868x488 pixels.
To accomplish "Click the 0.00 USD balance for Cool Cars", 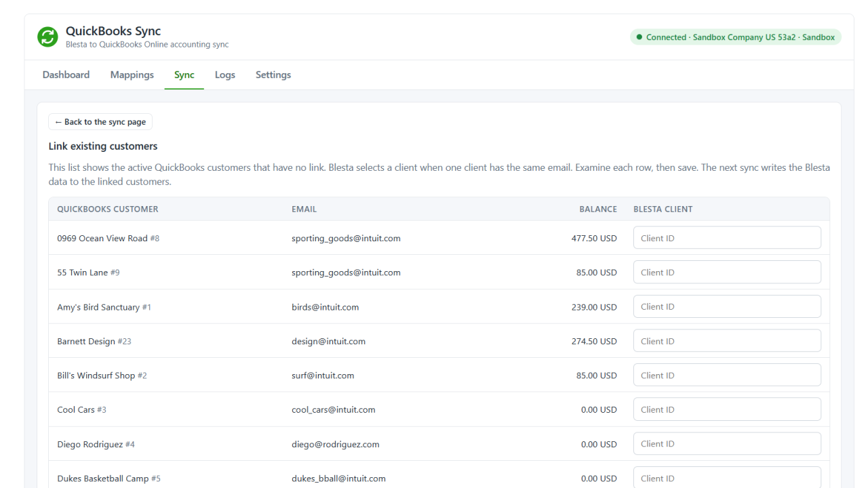I will point(599,410).
